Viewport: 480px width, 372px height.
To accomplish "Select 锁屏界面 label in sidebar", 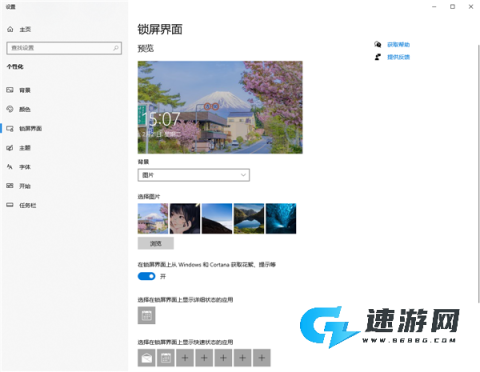I will coord(30,129).
